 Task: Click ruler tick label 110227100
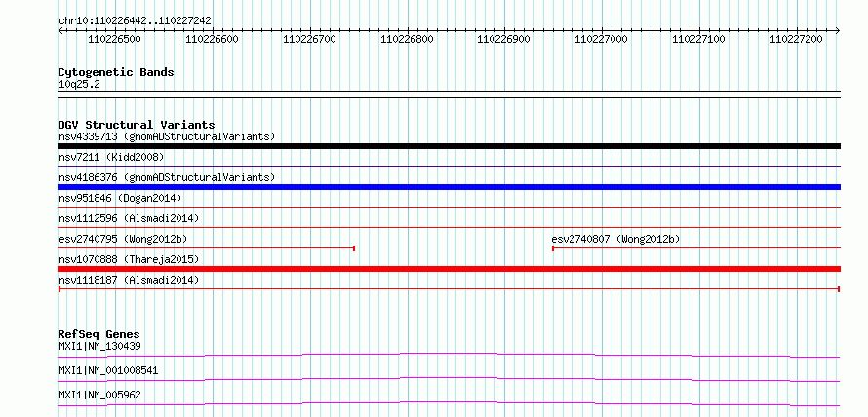(698, 39)
